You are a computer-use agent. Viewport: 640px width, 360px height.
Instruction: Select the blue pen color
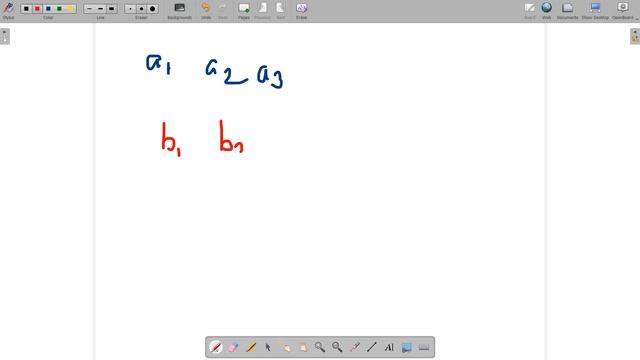[48, 9]
